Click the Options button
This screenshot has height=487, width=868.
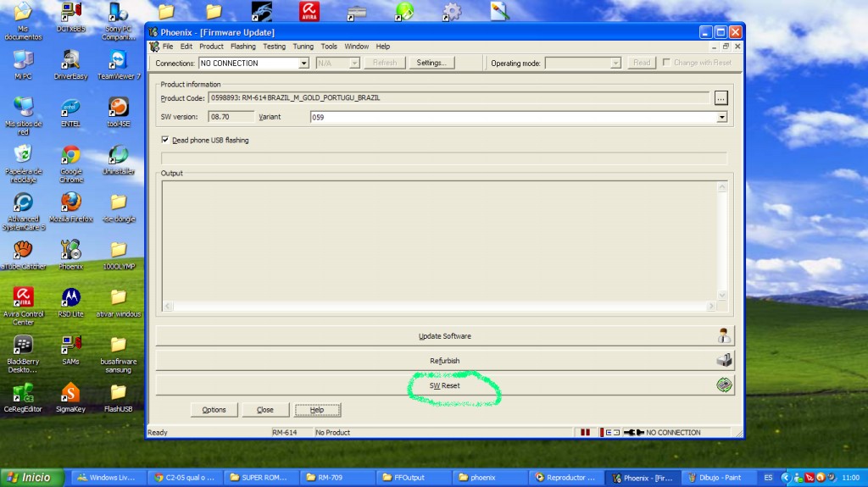click(214, 410)
